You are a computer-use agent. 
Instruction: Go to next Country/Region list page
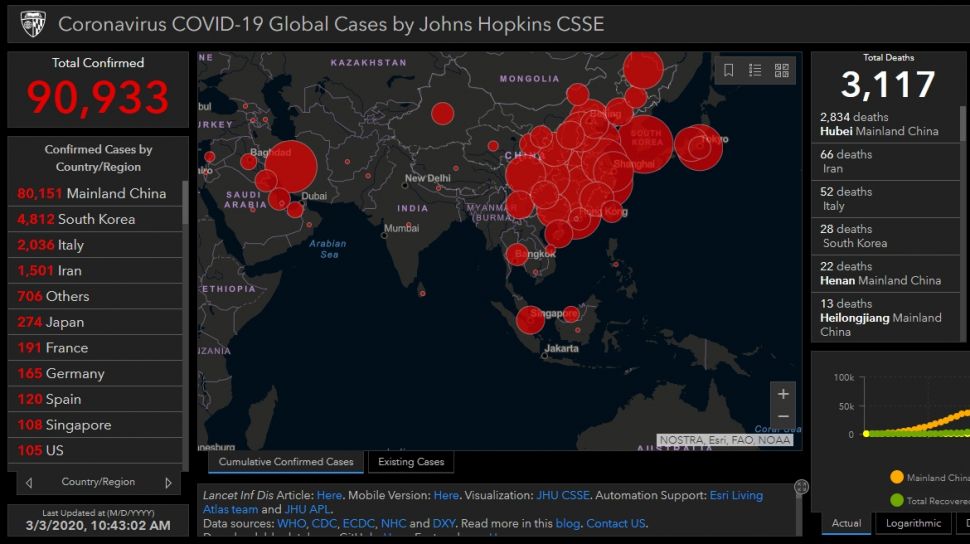click(168, 482)
